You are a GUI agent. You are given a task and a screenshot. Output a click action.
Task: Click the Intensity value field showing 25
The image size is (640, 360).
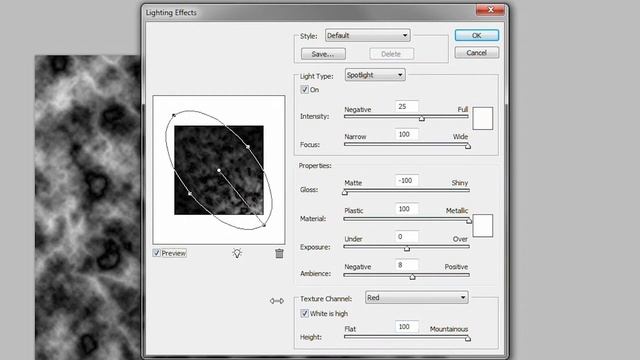(x=407, y=107)
